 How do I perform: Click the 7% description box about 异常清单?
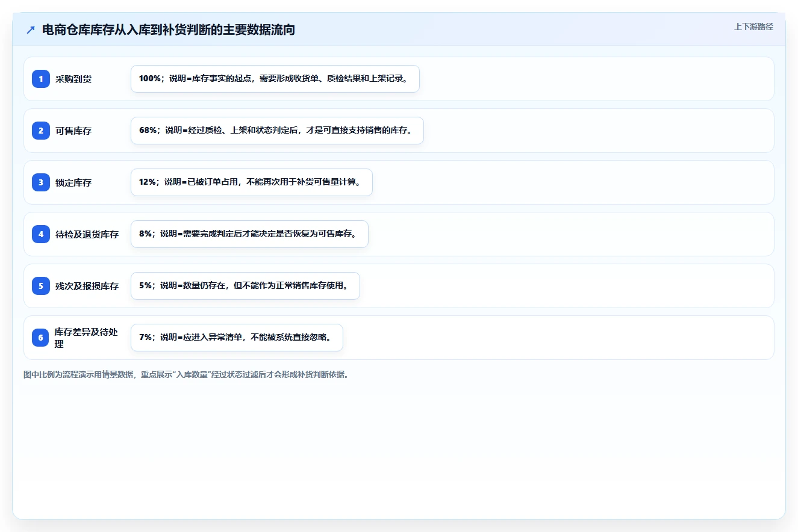pos(237,338)
